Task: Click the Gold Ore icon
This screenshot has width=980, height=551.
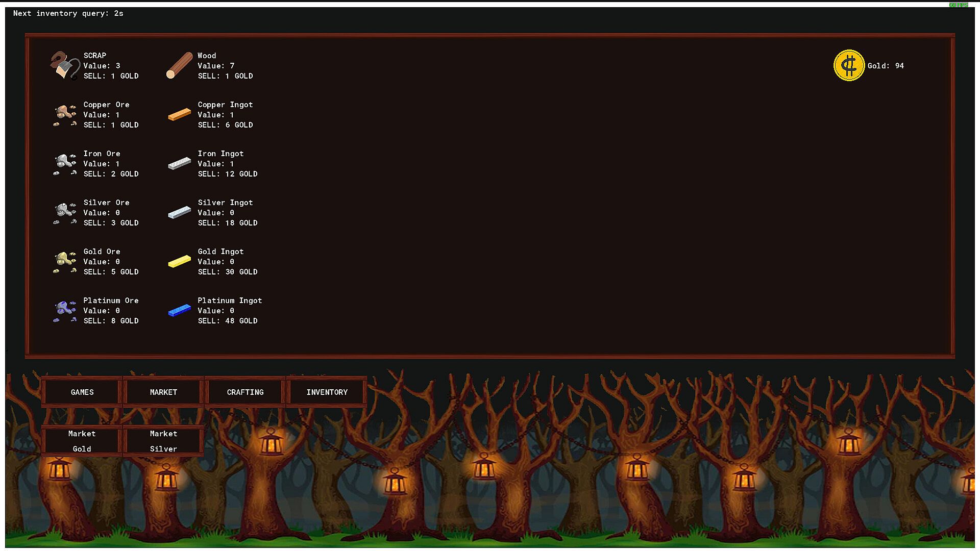Action: click(65, 262)
